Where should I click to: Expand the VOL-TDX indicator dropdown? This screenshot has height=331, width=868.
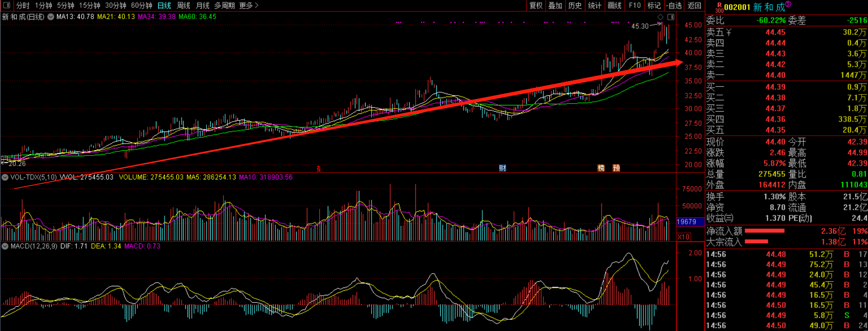[5, 177]
